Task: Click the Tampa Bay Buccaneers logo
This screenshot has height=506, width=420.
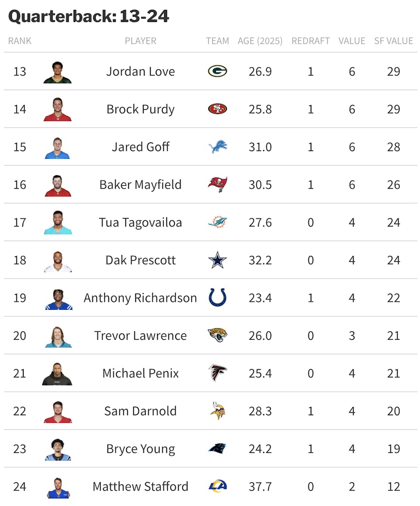Action: click(x=217, y=184)
